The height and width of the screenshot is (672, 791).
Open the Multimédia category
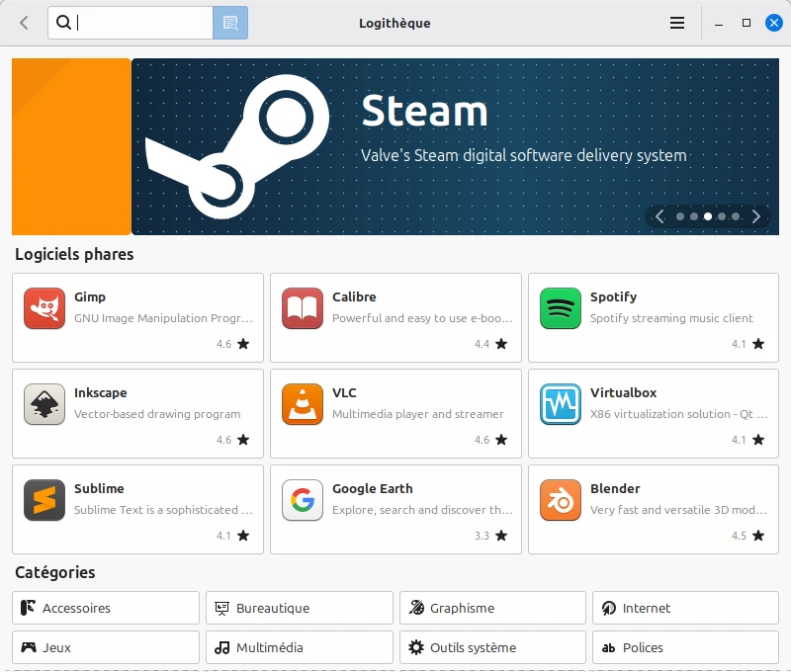(300, 647)
